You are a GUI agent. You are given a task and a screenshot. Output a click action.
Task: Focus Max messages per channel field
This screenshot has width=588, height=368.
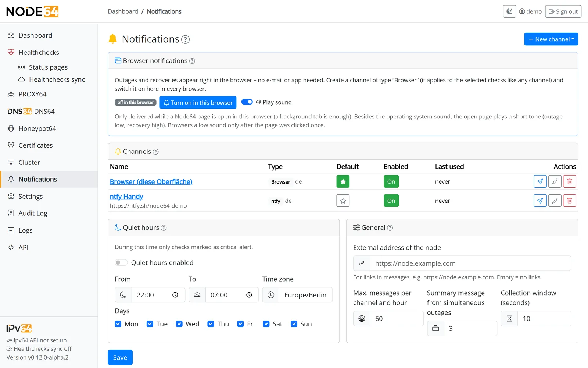397,319
